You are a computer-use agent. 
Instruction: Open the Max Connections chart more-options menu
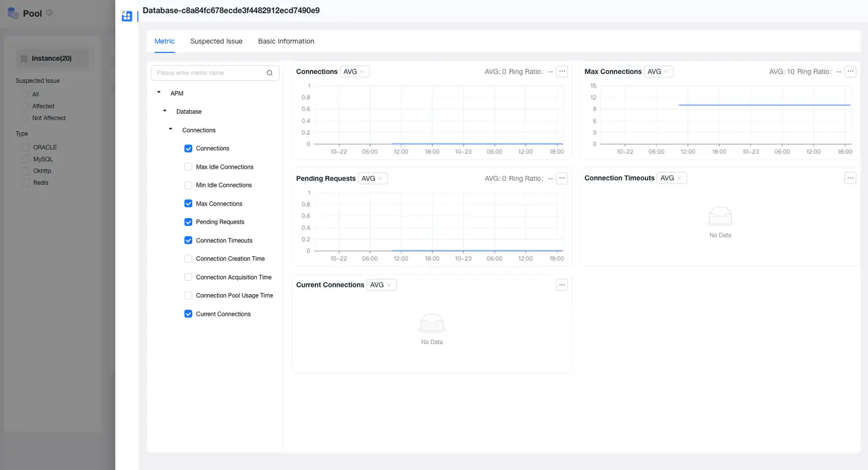click(x=850, y=72)
